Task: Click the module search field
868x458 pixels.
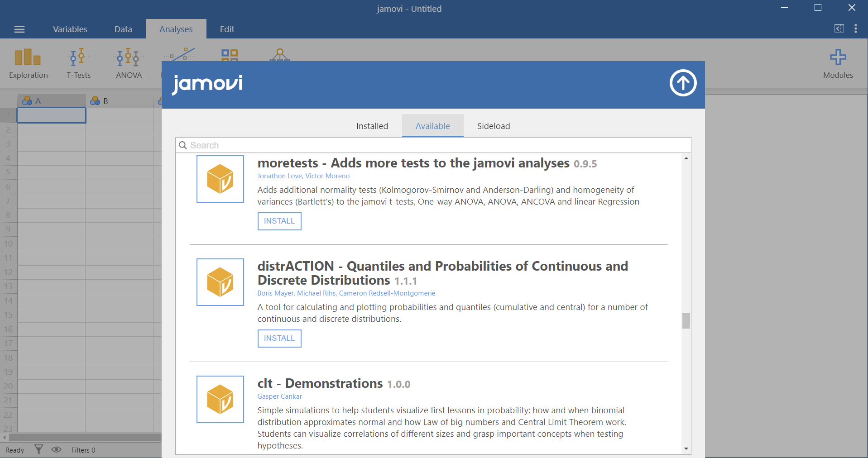Action: pos(433,145)
